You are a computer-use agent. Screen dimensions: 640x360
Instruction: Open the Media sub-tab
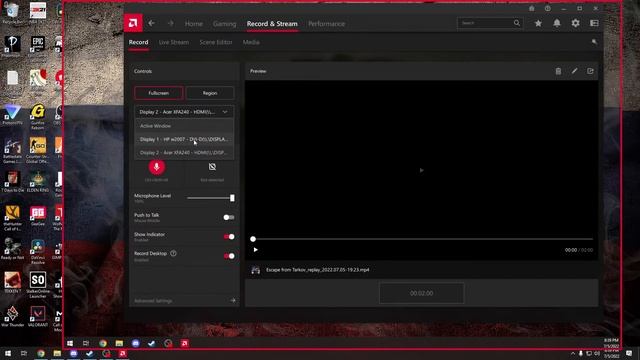click(x=251, y=42)
